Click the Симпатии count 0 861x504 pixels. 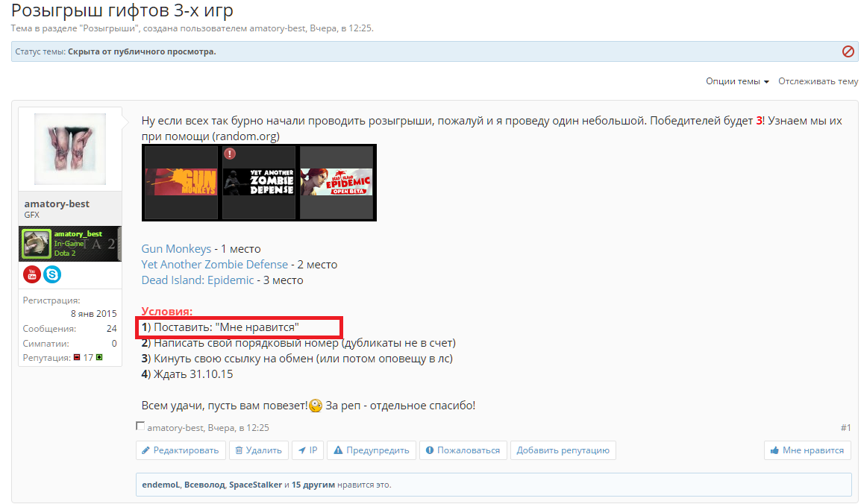pyautogui.click(x=114, y=343)
